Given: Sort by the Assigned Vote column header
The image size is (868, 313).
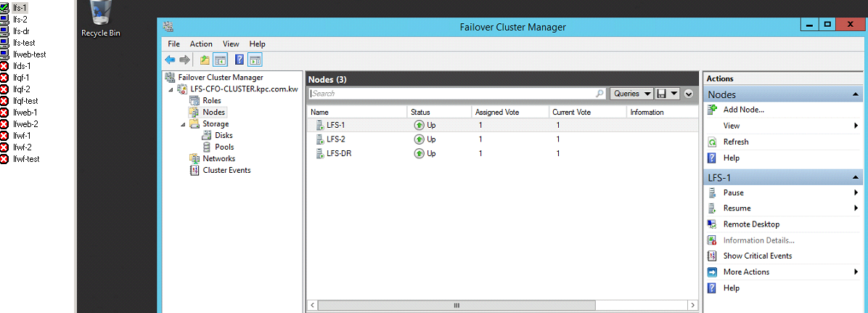Looking at the screenshot, I should 509,112.
